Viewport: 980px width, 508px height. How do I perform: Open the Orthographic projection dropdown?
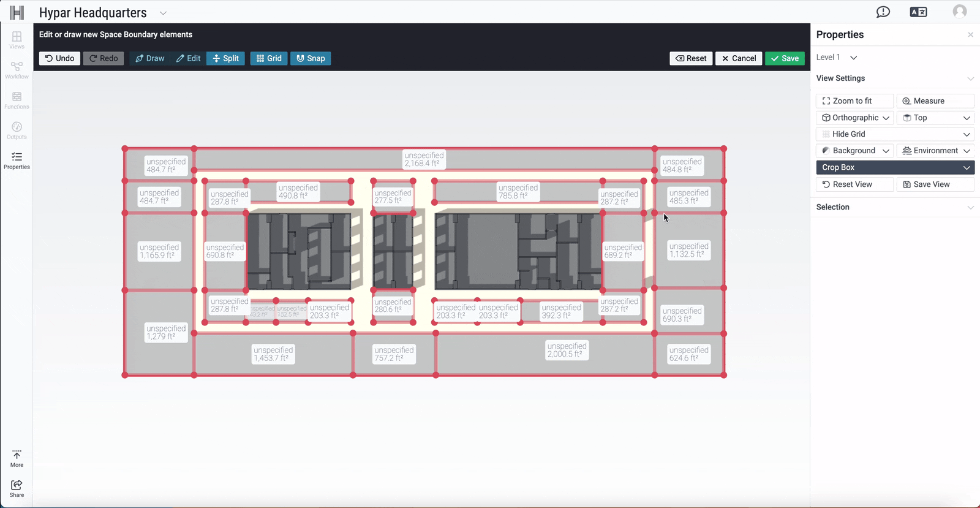pos(855,118)
